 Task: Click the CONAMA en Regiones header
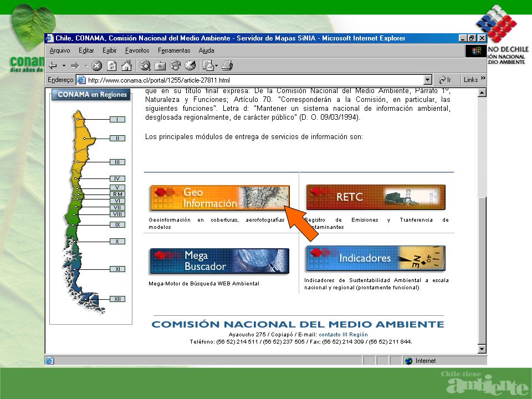point(91,95)
